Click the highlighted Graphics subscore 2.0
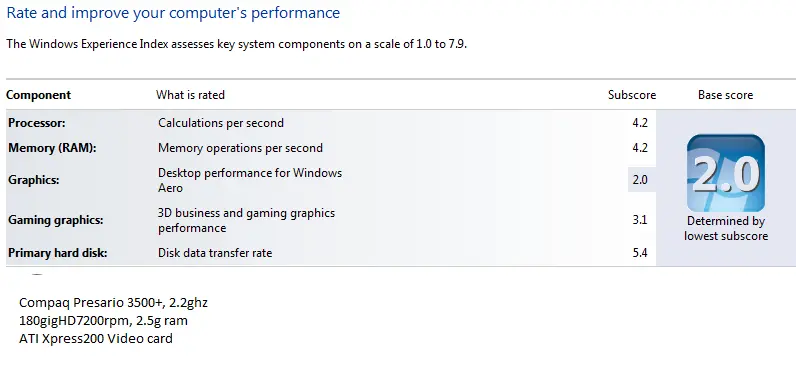The height and width of the screenshot is (373, 796). 642,180
